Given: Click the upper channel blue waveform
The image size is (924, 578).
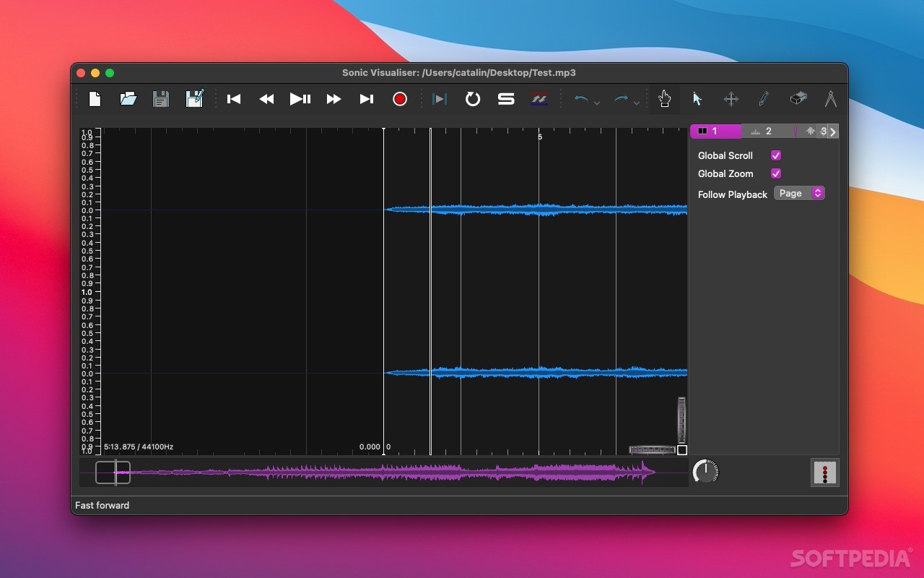Looking at the screenshot, I should pos(536,210).
